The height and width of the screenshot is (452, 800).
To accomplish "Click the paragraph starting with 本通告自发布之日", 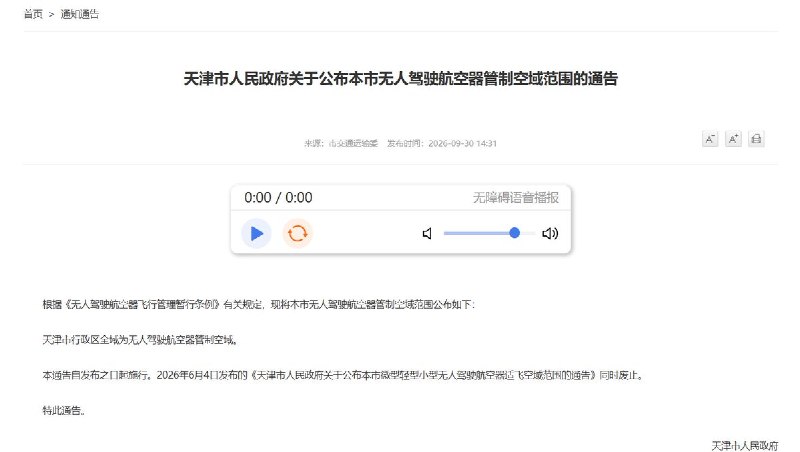I will click(343, 375).
